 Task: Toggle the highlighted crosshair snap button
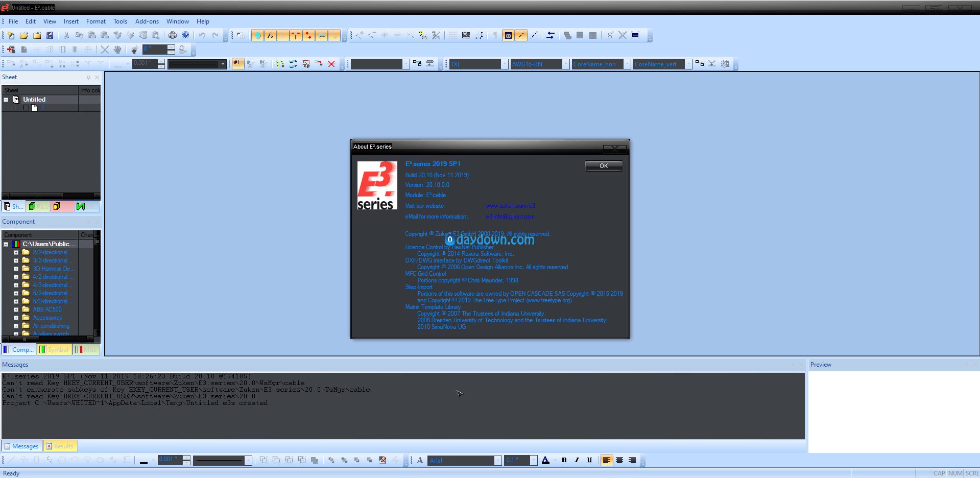[x=508, y=35]
